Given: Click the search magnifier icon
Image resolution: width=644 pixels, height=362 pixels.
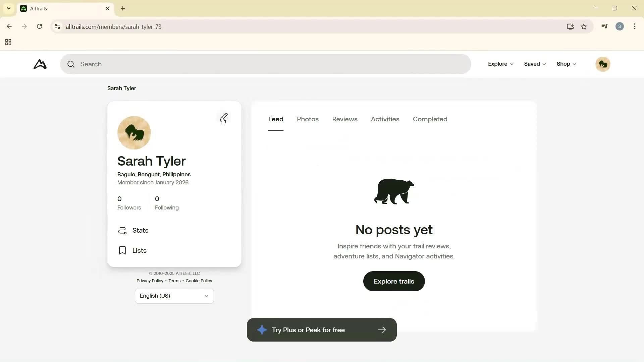Looking at the screenshot, I should point(71,64).
